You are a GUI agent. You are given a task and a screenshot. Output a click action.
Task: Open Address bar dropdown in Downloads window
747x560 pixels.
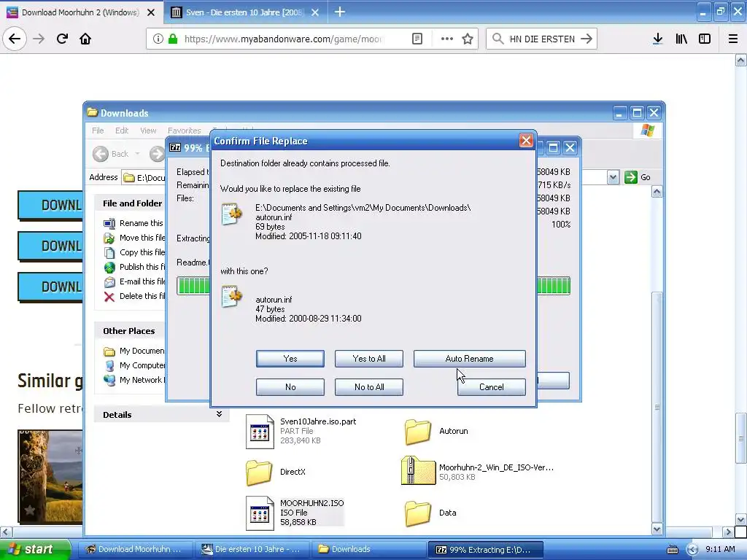tap(613, 178)
